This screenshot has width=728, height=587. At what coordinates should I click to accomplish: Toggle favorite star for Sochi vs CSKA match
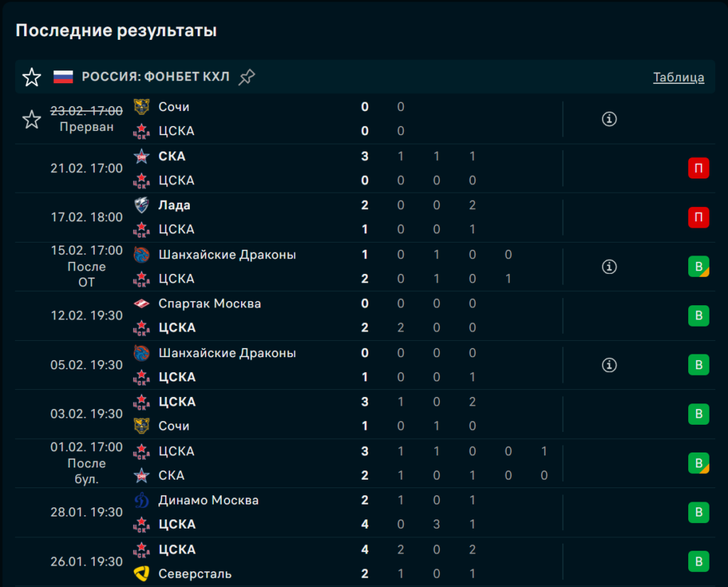click(x=32, y=119)
